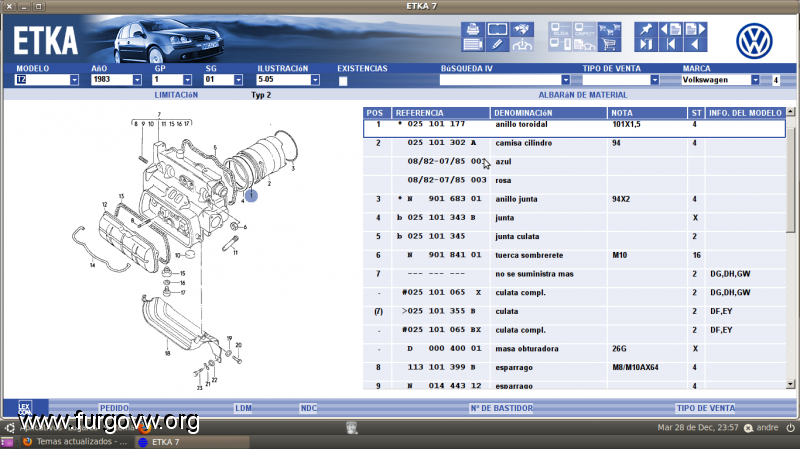The width and height of the screenshot is (800, 449).
Task: Click the Volkswagen logo
Action: point(754,41)
